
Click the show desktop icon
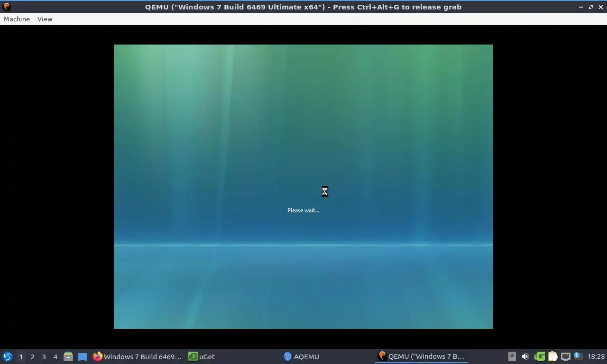[83, 356]
